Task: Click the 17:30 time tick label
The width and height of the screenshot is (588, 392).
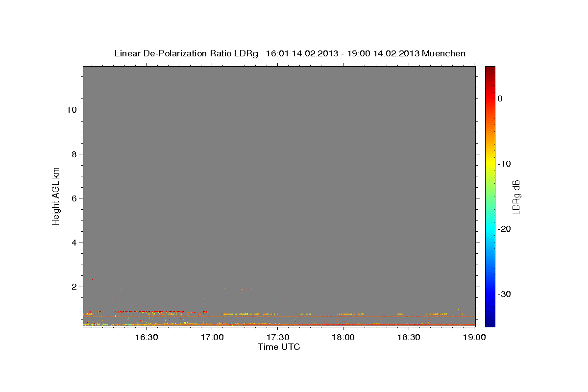Action: (x=278, y=337)
